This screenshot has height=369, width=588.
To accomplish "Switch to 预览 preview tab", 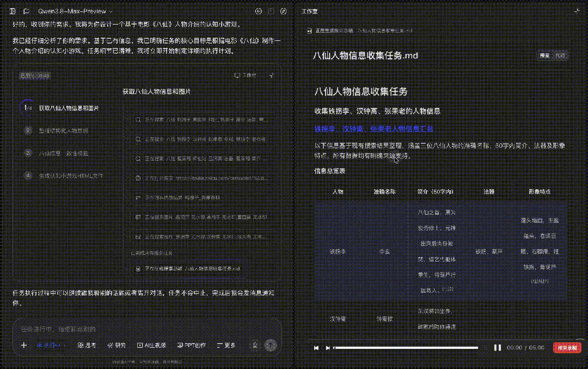I will (544, 56).
